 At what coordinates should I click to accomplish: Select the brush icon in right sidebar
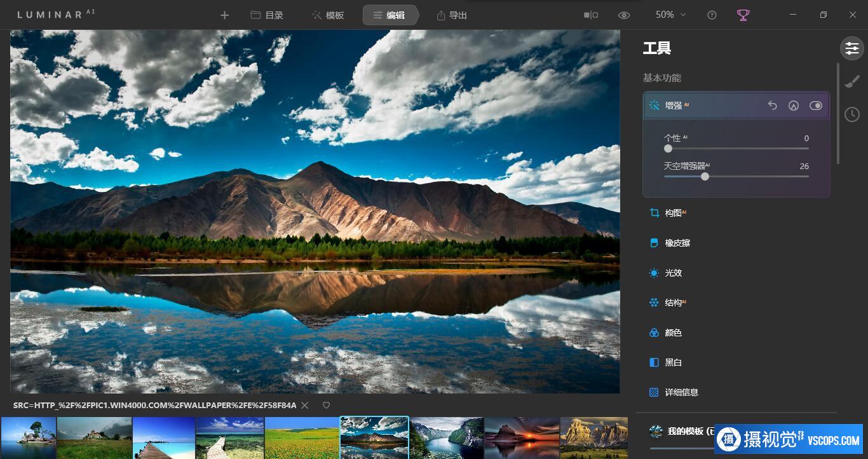(x=851, y=81)
